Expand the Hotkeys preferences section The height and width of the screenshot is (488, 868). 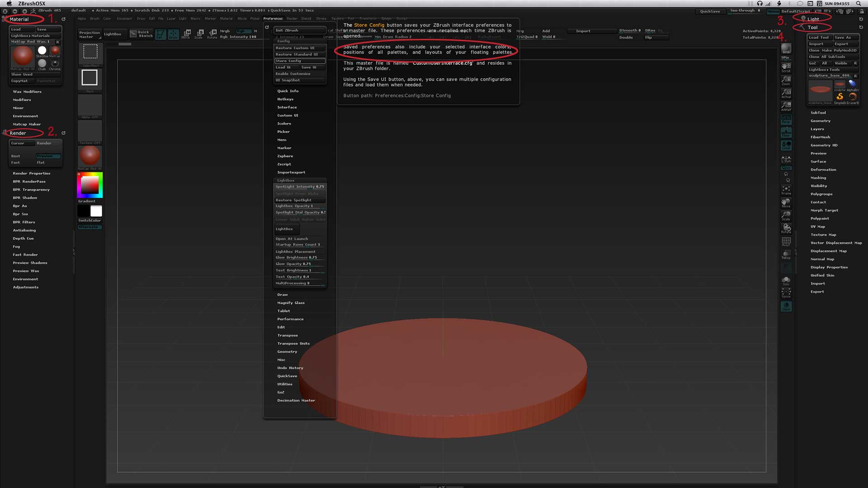pos(285,99)
